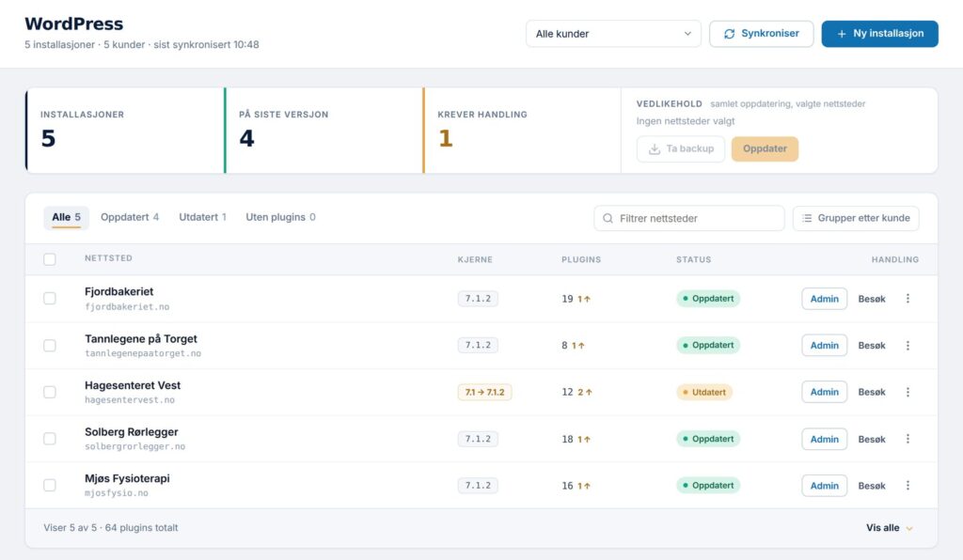Click the plugin update arrow for Fjordbakeriet

(x=587, y=300)
